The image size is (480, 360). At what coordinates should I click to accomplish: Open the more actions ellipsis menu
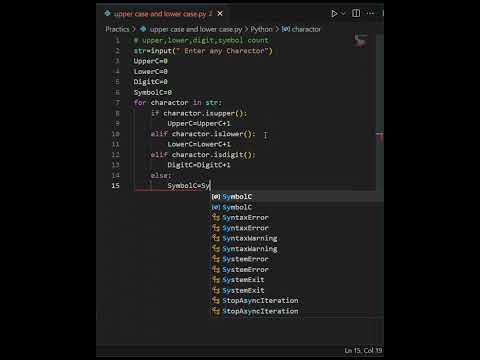point(370,13)
